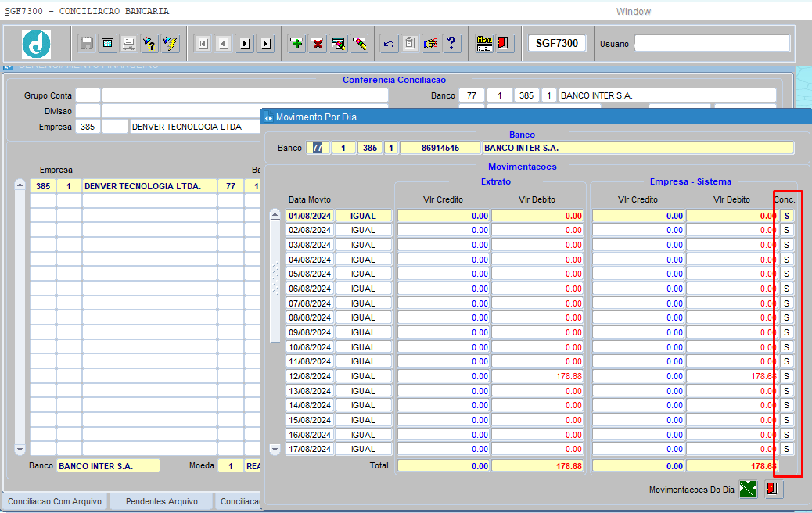The image size is (812, 513).
Task: Click Extrato Vlr Credito 0.00 for 03/08/2024
Action: 444,245
